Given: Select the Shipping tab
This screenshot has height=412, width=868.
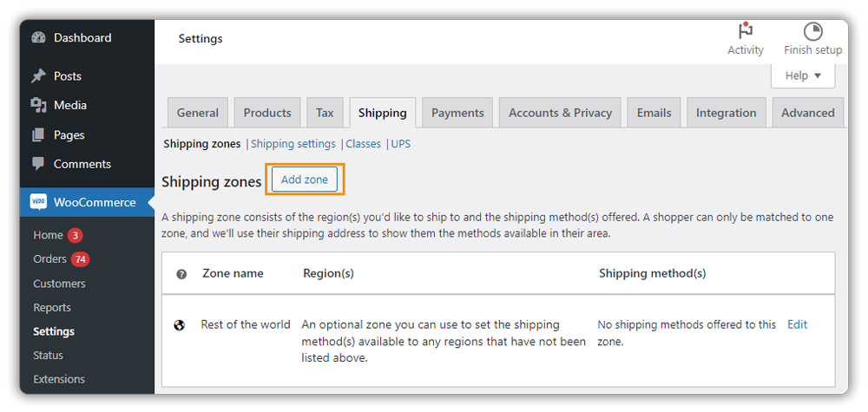Looking at the screenshot, I should pos(383,113).
